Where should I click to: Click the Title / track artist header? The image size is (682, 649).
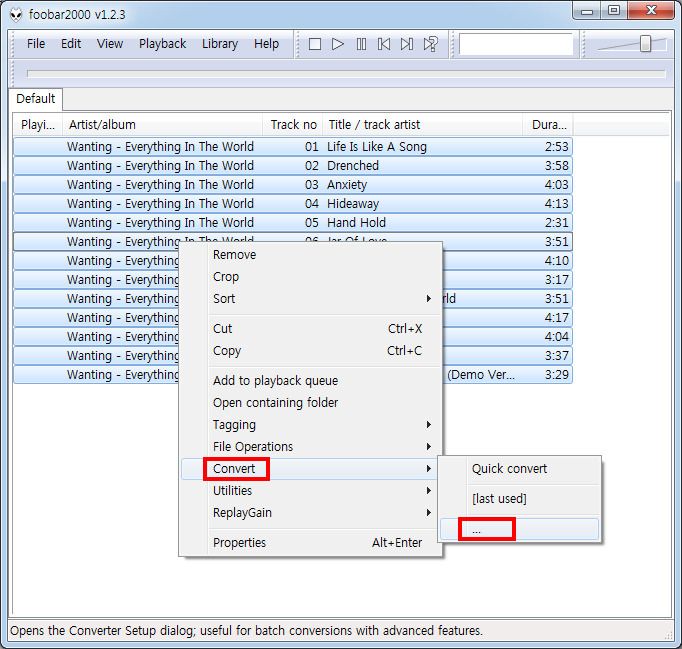(x=422, y=125)
